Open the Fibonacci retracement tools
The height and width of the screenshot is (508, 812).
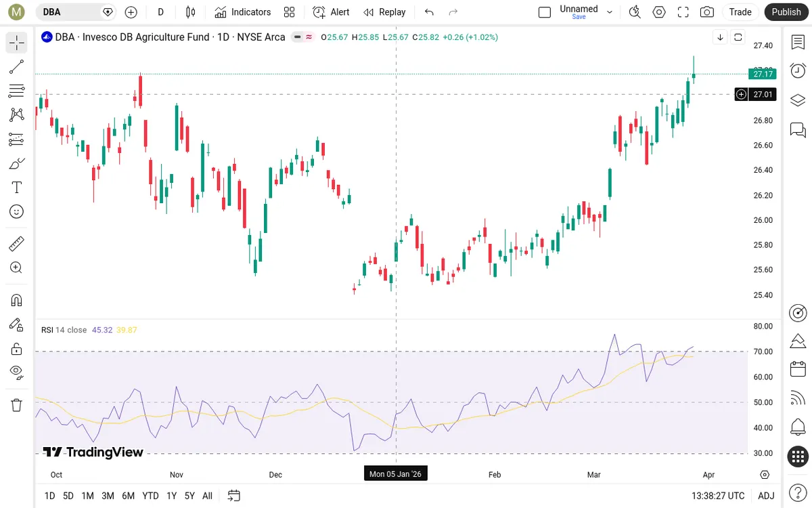17,91
